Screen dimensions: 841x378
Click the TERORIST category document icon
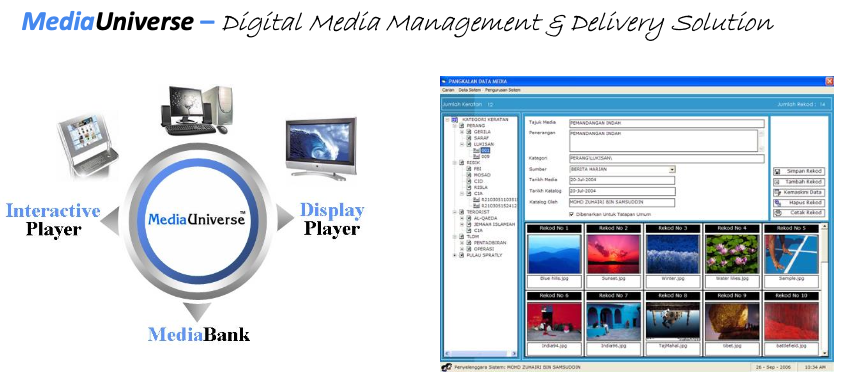[x=461, y=212]
